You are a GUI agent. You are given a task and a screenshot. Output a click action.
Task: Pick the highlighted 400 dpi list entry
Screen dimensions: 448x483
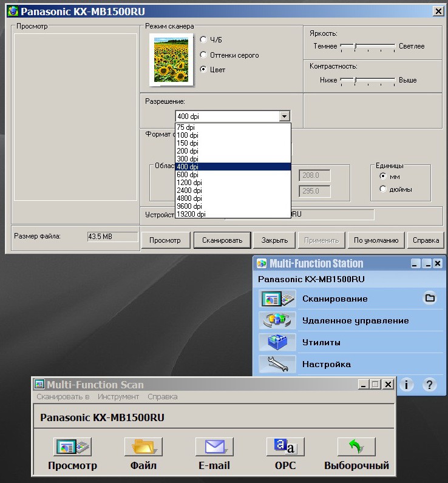click(233, 167)
